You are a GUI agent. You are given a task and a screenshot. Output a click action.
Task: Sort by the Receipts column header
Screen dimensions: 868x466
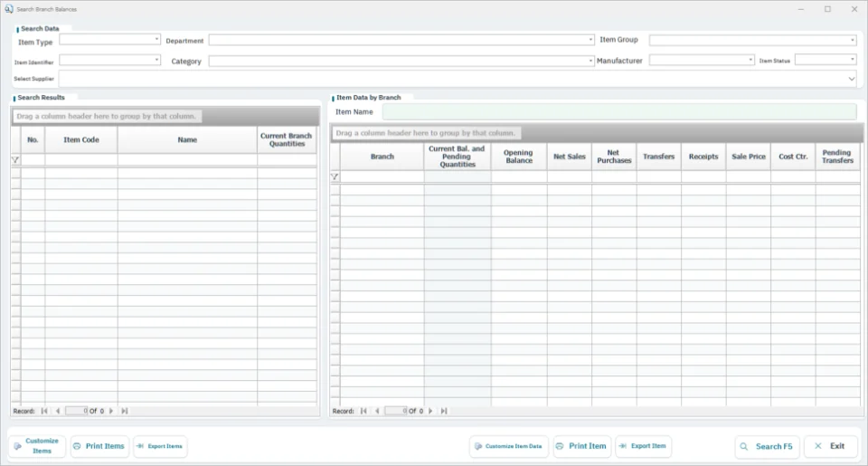click(703, 157)
